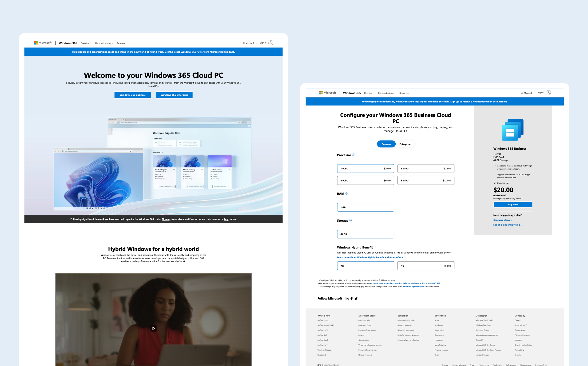
Task: Switch to the Enterprise tab
Action: [x=405, y=144]
